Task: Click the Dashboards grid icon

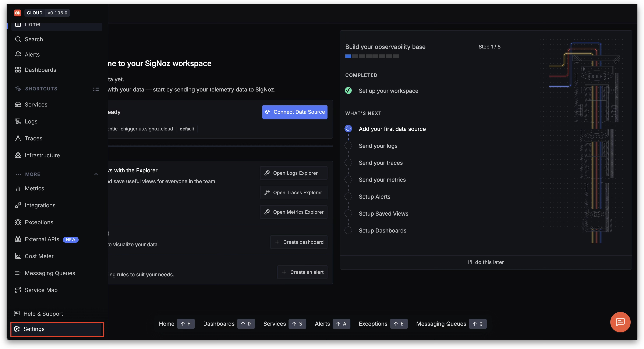Action: pos(18,70)
